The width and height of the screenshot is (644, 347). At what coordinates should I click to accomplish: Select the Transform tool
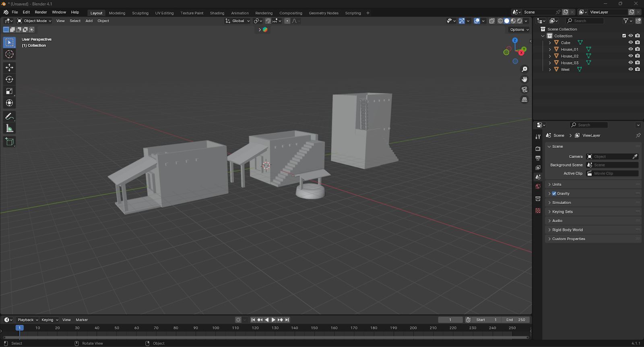coord(9,103)
